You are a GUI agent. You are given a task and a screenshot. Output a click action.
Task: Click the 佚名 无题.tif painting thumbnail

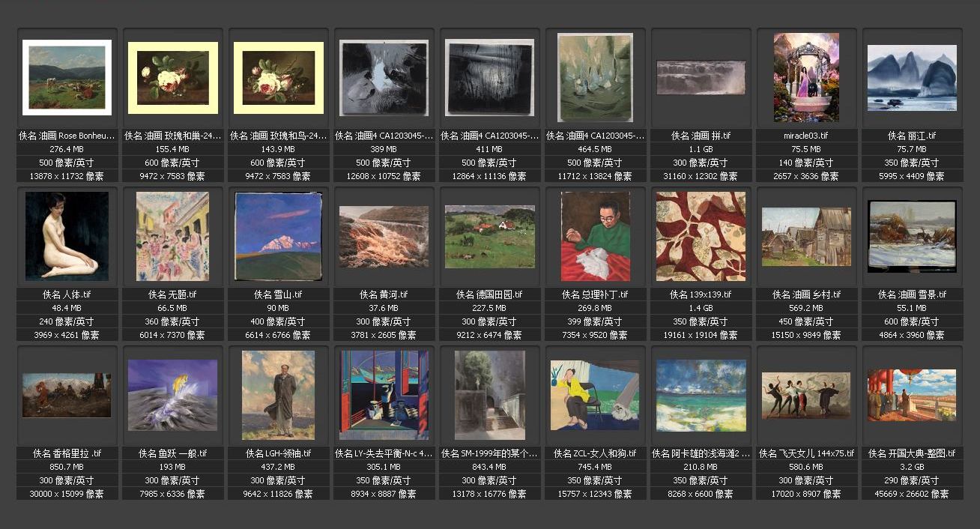(172, 236)
